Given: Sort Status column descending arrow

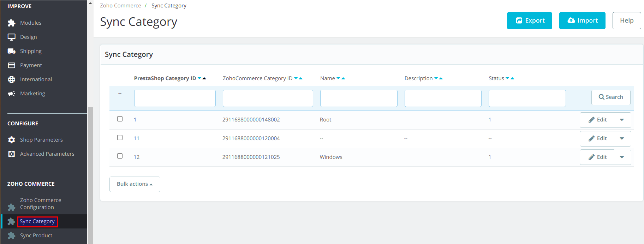Looking at the screenshot, I should pyautogui.click(x=507, y=78).
